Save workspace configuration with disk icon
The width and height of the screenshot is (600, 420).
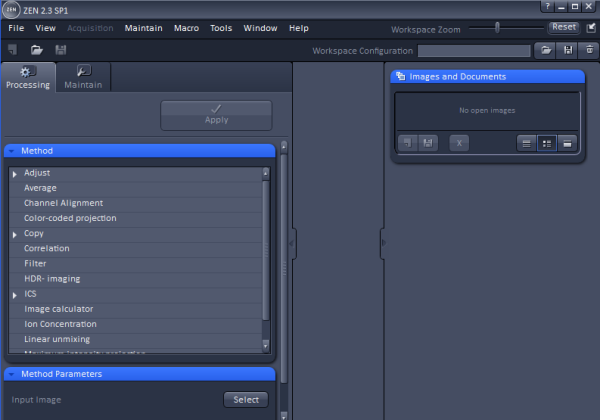coord(568,50)
